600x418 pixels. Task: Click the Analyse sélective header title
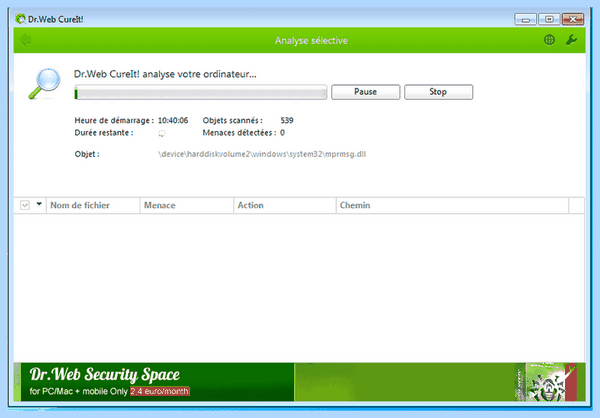pos(311,41)
